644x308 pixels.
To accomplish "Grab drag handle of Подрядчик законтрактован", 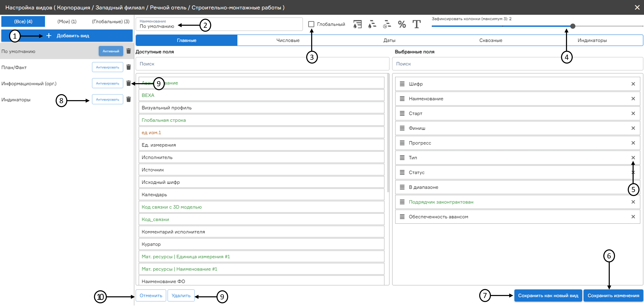I will 402,202.
